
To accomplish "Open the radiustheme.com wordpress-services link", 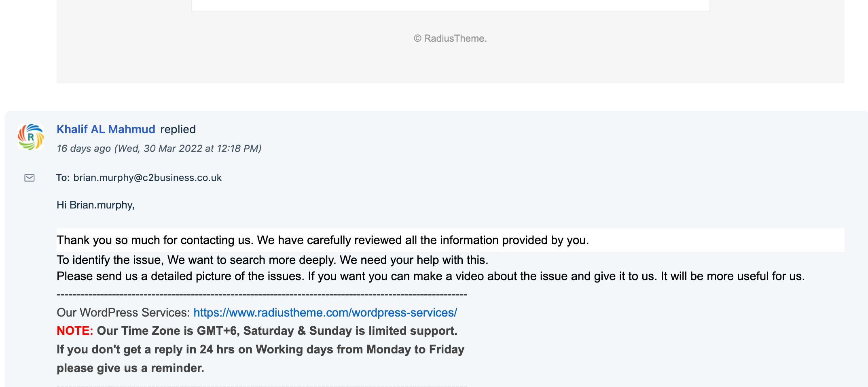I will click(x=325, y=313).
